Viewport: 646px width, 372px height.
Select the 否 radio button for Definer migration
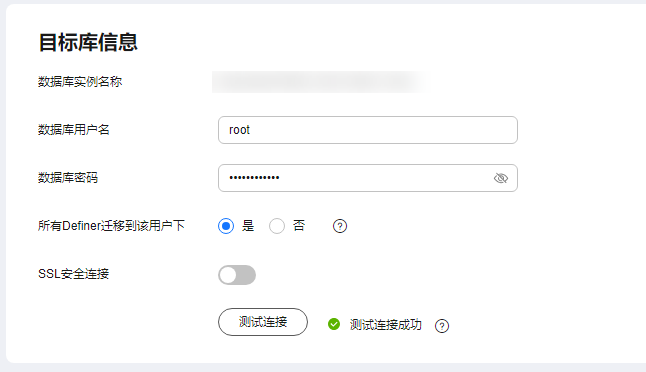click(x=276, y=226)
